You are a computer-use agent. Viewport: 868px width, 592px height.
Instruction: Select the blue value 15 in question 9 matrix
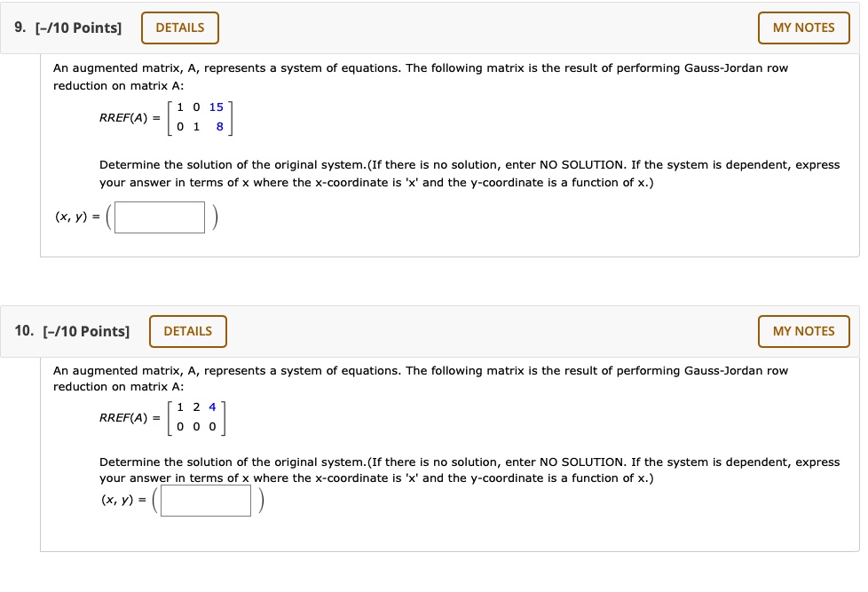click(x=216, y=107)
